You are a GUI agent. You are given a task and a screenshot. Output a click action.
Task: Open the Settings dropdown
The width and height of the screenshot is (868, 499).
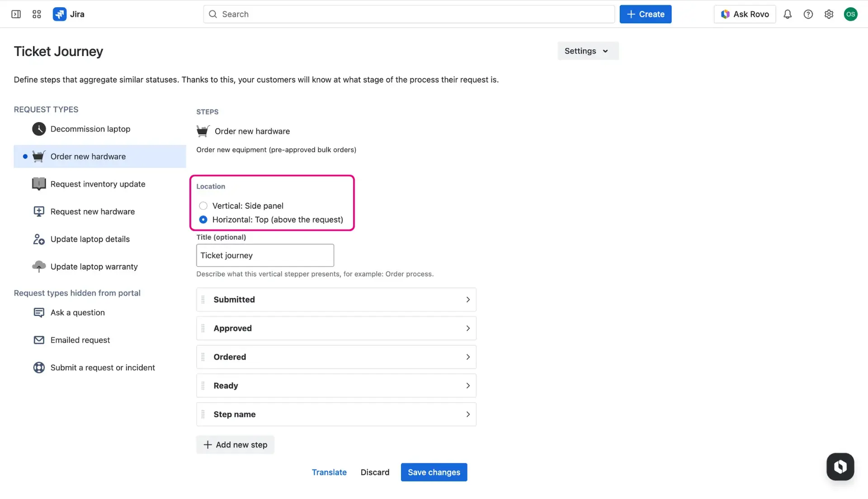point(587,51)
